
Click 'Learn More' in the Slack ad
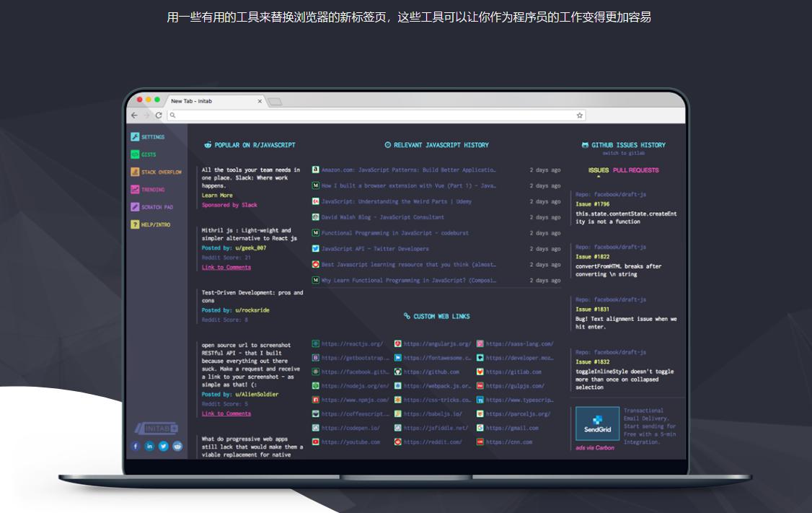pyautogui.click(x=217, y=196)
